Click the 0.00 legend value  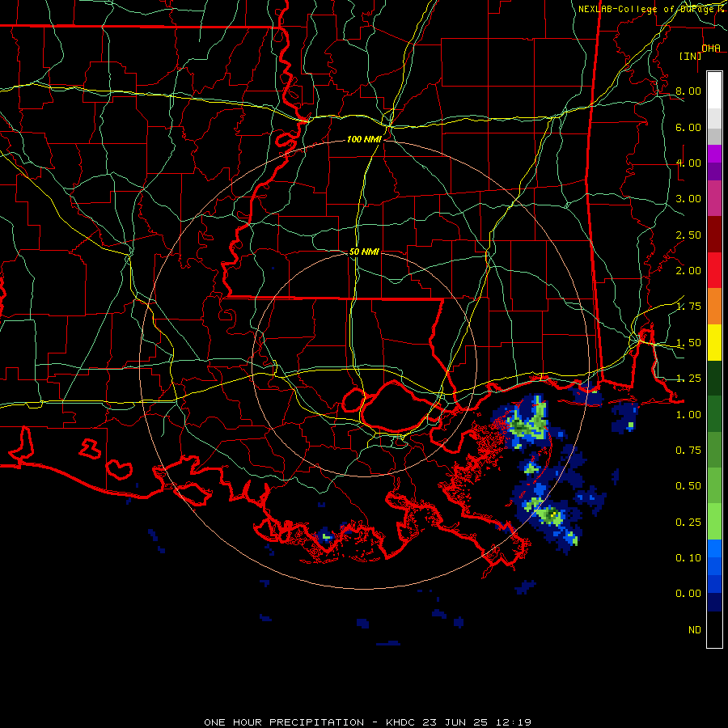[688, 594]
